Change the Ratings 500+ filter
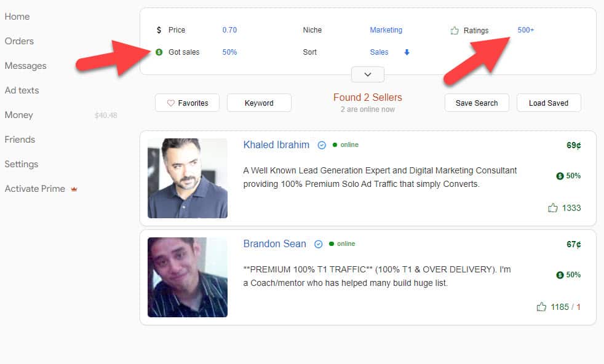The image size is (604, 364). click(x=526, y=30)
